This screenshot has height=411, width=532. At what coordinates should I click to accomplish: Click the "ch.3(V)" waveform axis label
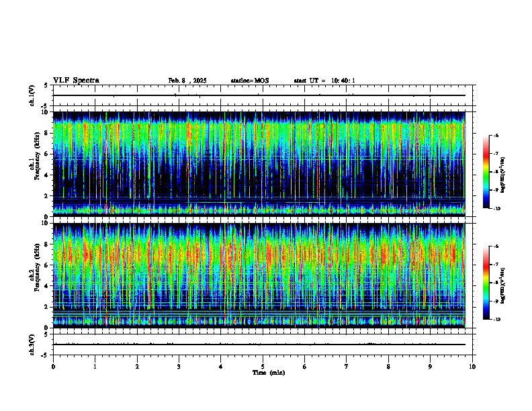(x=32, y=345)
